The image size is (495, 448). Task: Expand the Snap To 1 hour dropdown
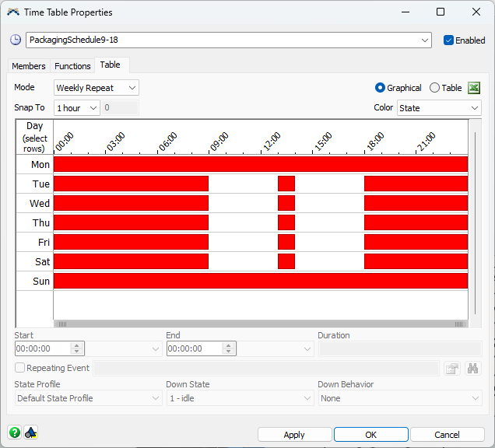click(76, 108)
